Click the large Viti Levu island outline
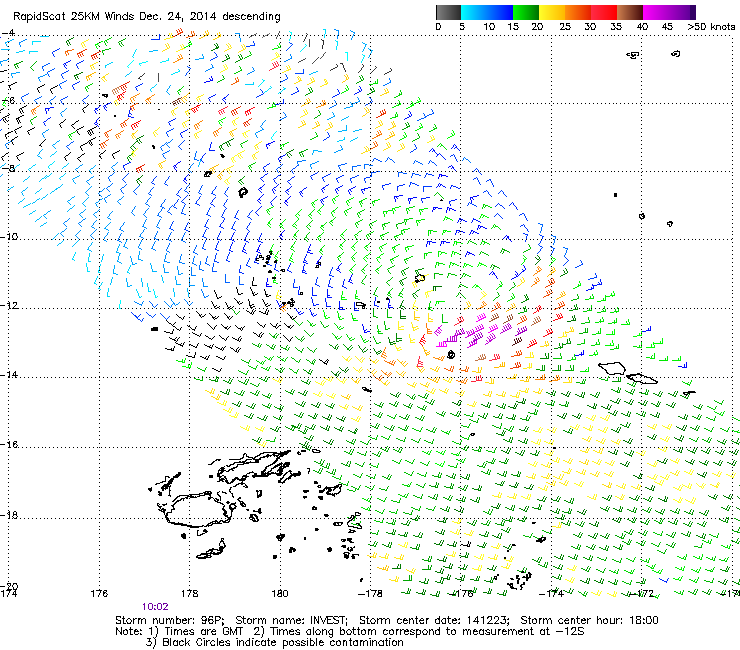 pyautogui.click(x=198, y=509)
